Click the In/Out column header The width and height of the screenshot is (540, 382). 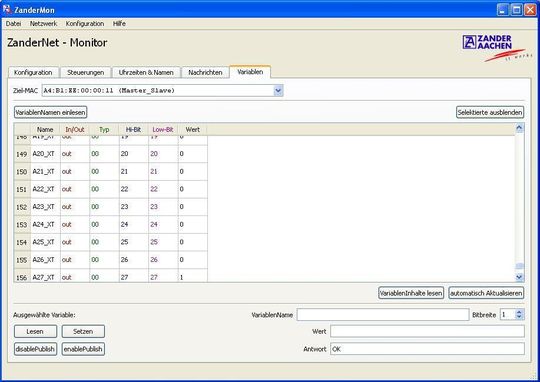click(75, 130)
